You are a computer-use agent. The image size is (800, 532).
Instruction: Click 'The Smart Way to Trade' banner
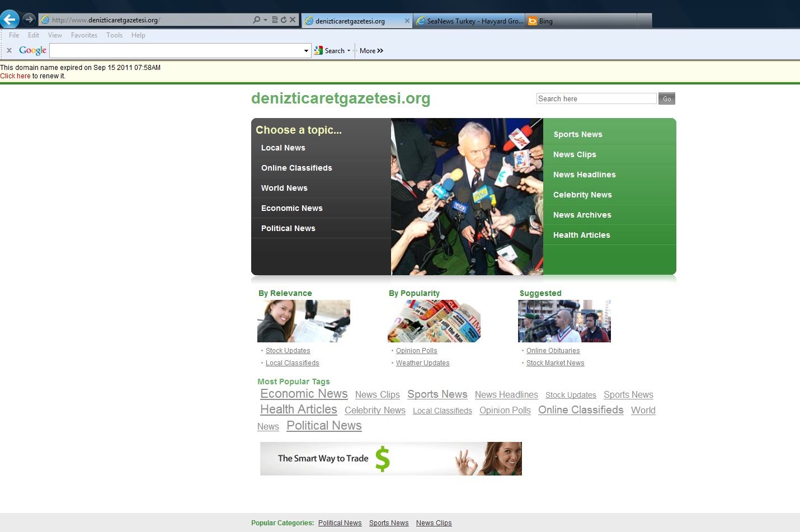[x=390, y=459]
